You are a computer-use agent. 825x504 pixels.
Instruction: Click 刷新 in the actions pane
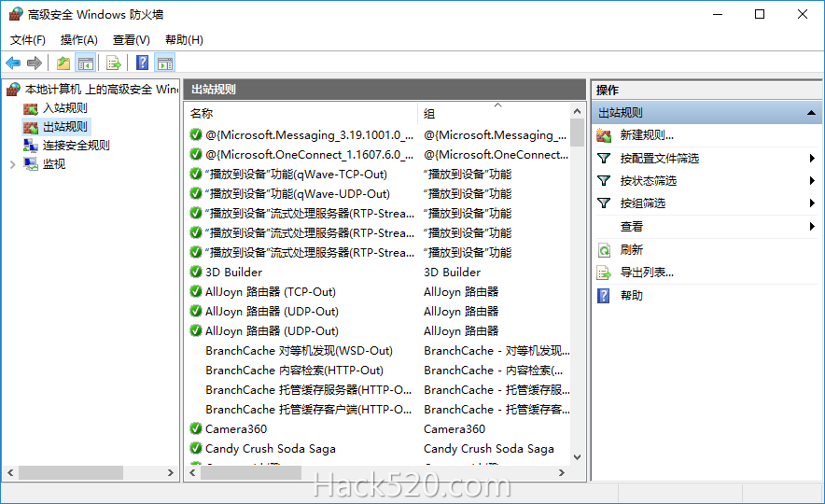point(632,250)
